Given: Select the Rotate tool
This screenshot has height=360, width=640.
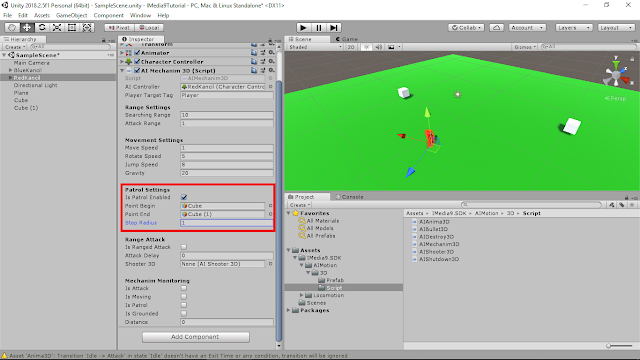Looking at the screenshot, I should click(x=42, y=27).
